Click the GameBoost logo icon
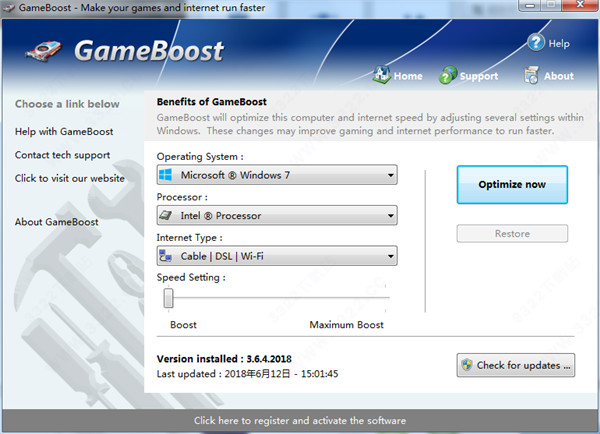This screenshot has height=434, width=600. 52,51
